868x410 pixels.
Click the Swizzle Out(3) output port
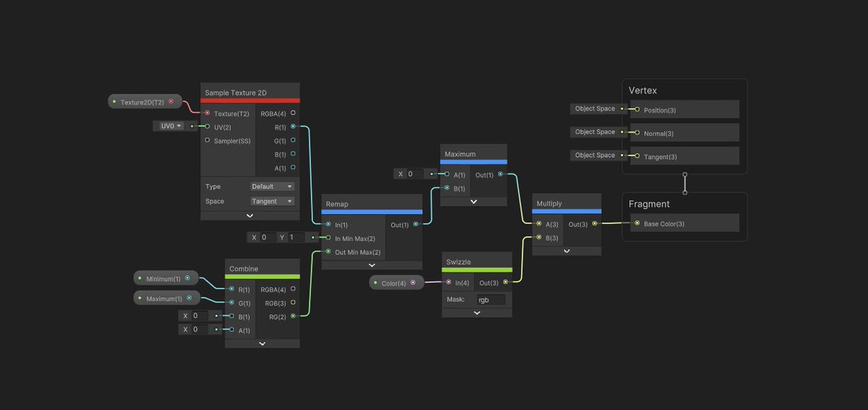tap(506, 282)
